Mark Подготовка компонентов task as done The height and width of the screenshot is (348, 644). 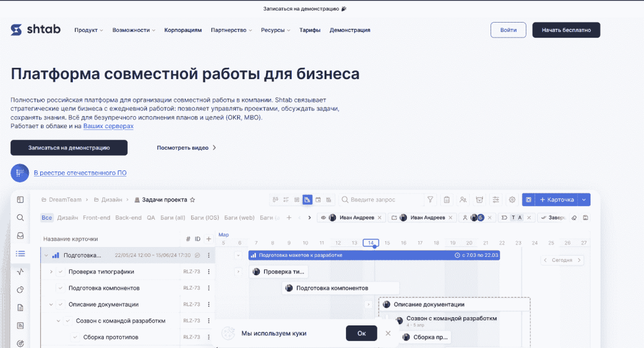61,288
